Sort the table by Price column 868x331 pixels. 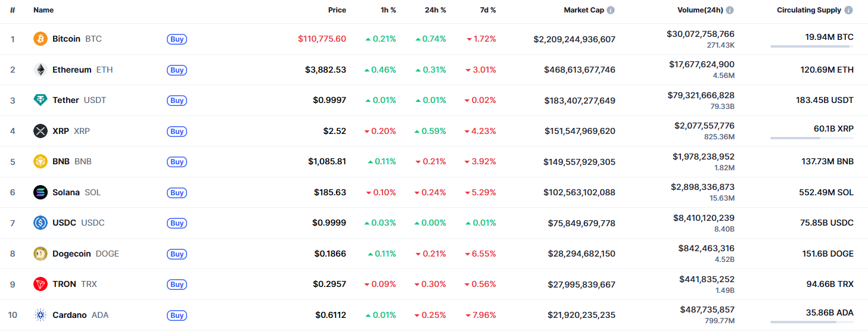tap(337, 10)
